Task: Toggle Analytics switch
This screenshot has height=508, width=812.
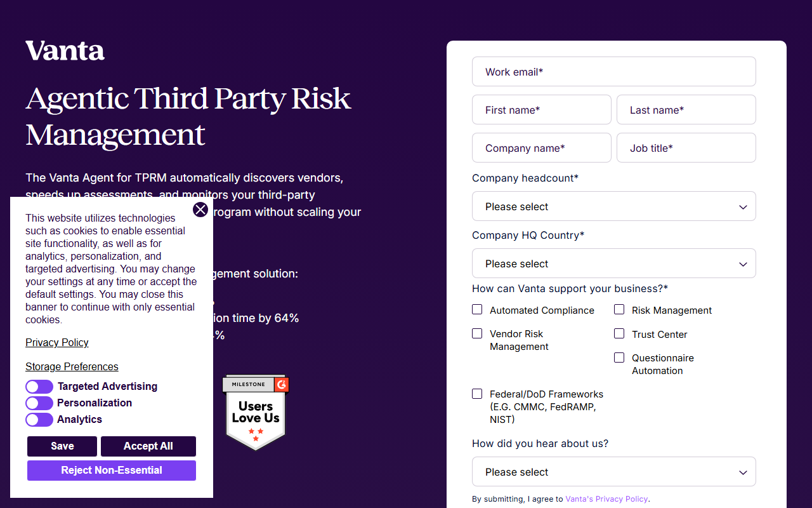Action: pos(39,420)
